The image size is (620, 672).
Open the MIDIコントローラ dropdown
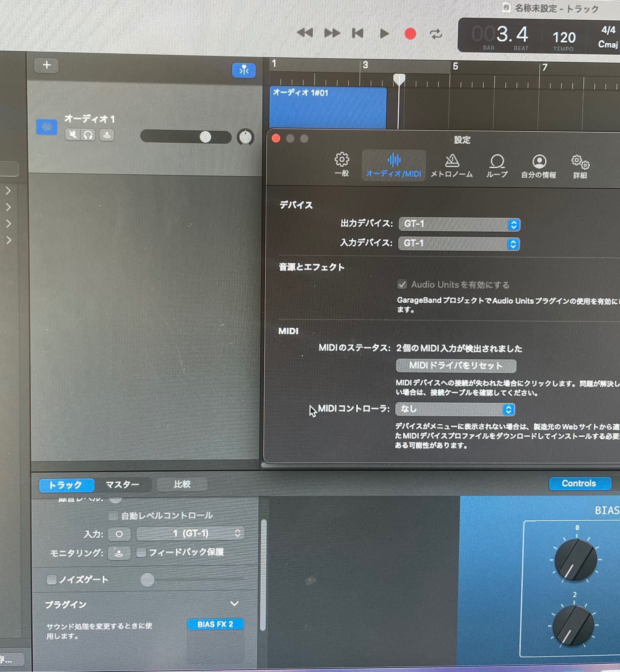(455, 409)
